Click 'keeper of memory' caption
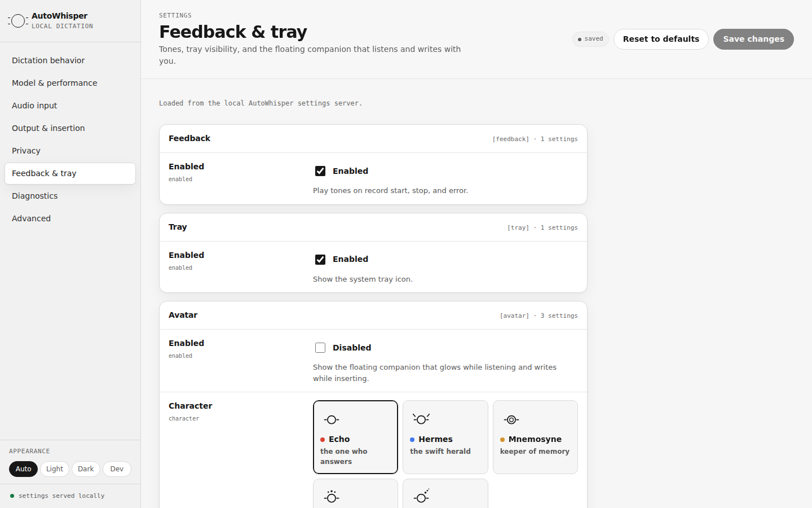Screen dimensions: 812x508 point(535,452)
